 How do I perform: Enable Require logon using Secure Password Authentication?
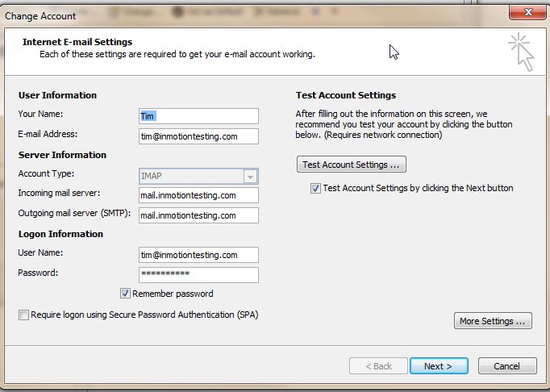pos(23,315)
